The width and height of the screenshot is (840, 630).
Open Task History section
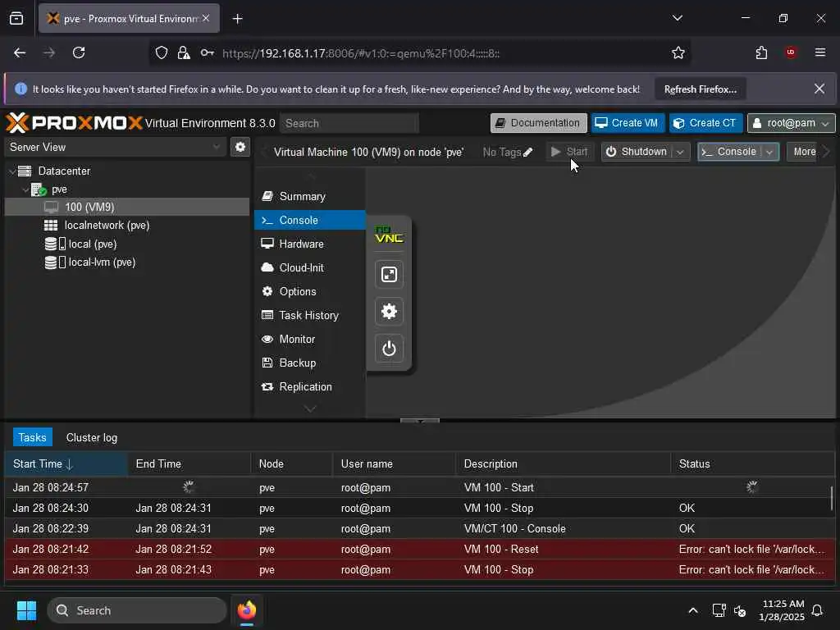309,316
